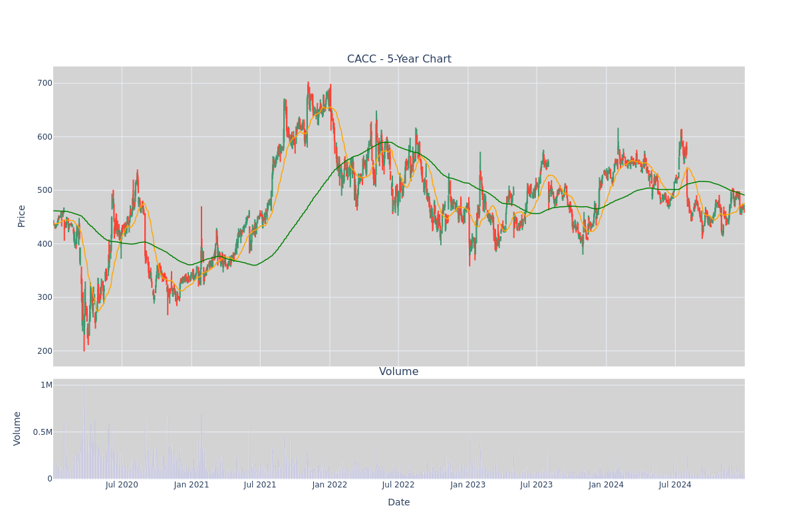Click the 700 price axis tick
This screenshot has height=532, width=798.
point(45,83)
